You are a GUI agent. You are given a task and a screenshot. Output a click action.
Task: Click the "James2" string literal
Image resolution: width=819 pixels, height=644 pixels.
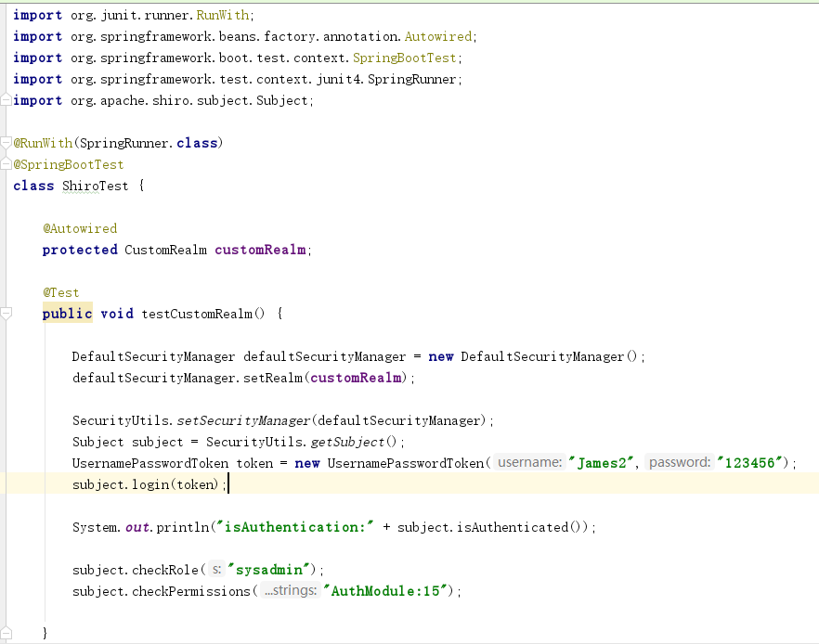pos(601,463)
